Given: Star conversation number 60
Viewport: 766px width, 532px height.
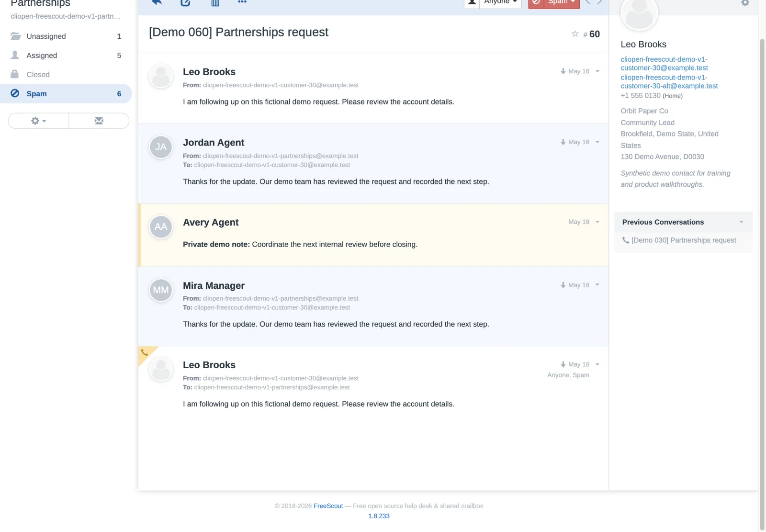Looking at the screenshot, I should pos(575,34).
